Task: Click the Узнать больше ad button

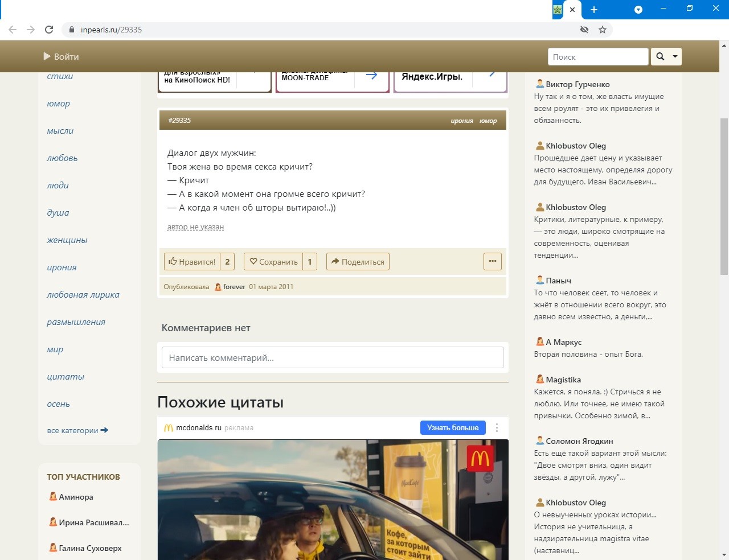Action: [453, 427]
